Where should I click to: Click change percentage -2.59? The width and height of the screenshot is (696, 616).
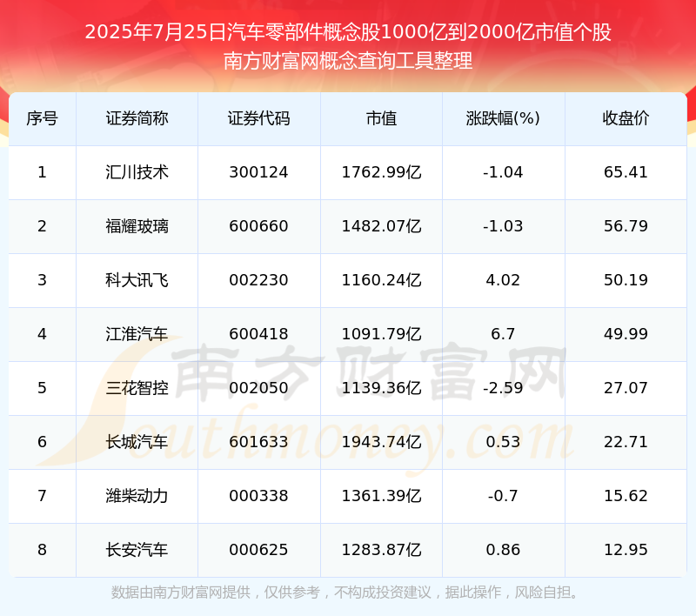503,388
